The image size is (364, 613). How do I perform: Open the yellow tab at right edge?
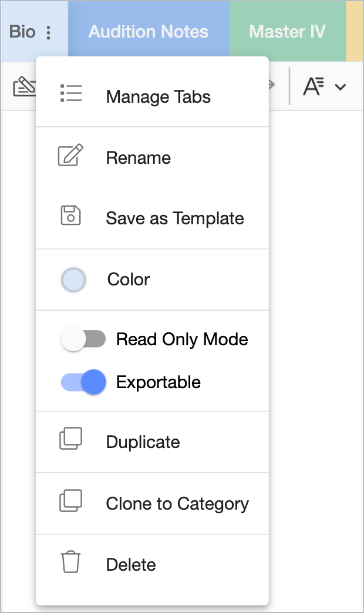click(x=355, y=32)
